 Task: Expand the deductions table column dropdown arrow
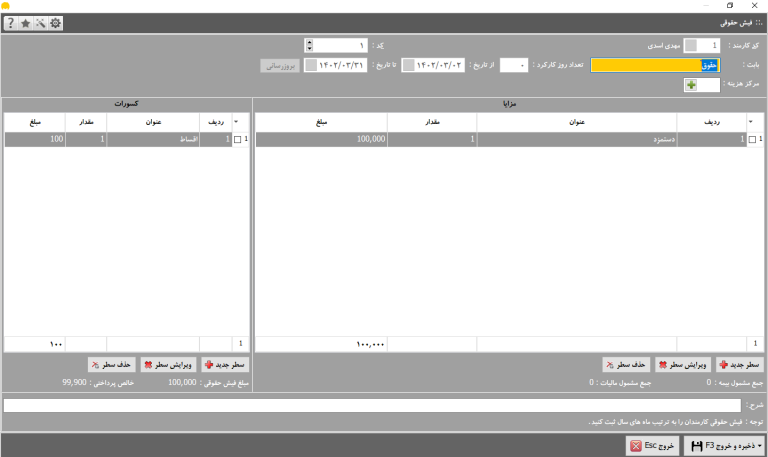(x=236, y=121)
